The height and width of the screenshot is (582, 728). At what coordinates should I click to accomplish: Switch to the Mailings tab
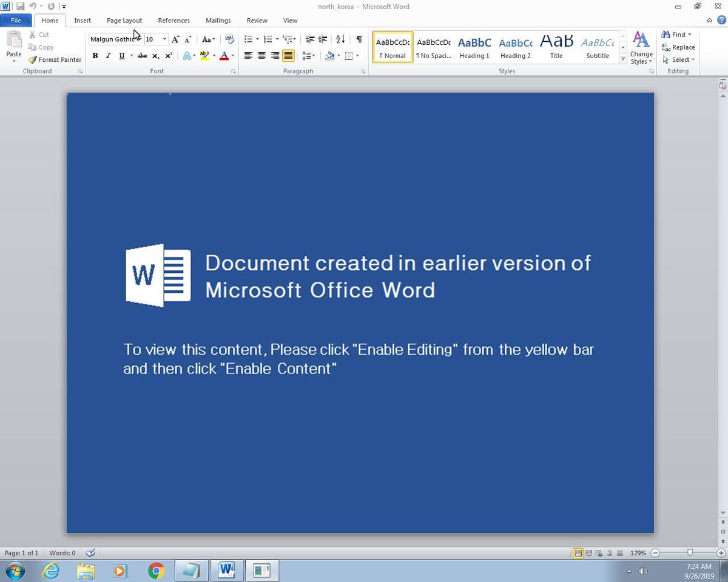coord(218,21)
